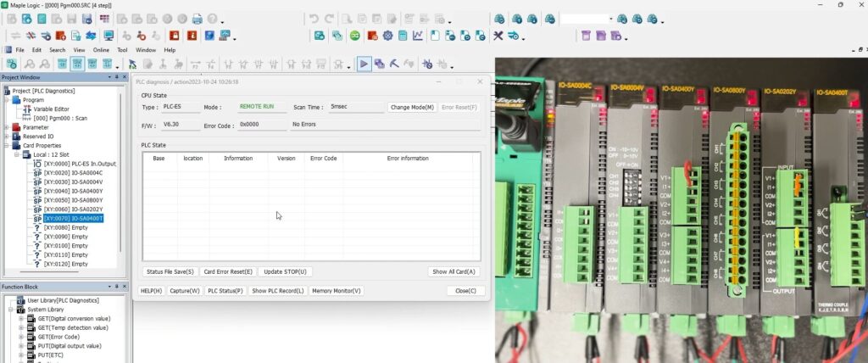The image size is (868, 363).
Task: Click the highlighted teal view icon in ladder toolbar
Action: (x=77, y=64)
